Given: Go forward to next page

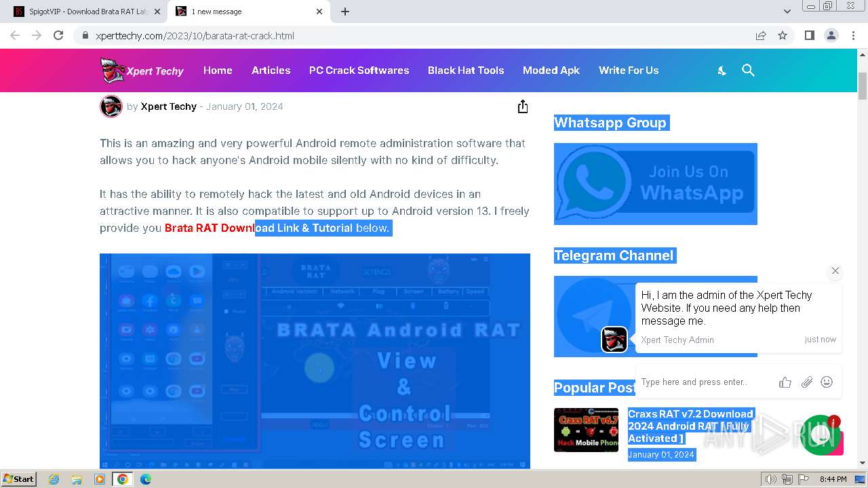Looking at the screenshot, I should [37, 35].
